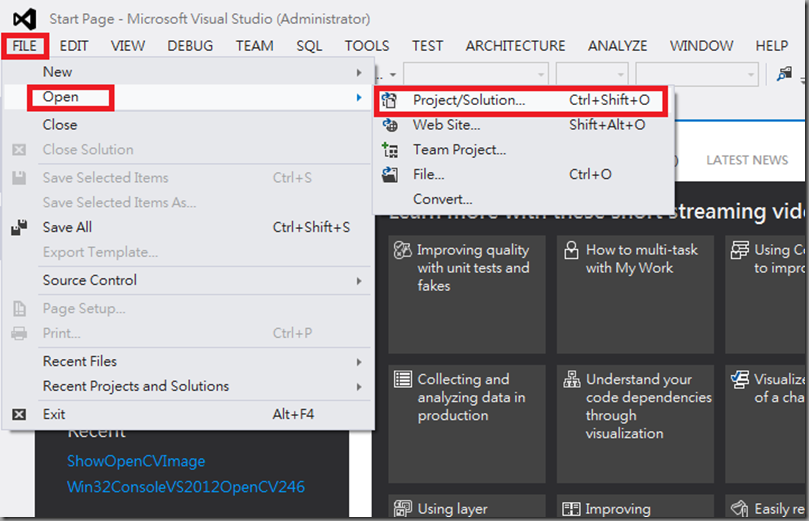Click the Visual Studio logo icon
This screenshot has height=521, width=809.
[24, 19]
